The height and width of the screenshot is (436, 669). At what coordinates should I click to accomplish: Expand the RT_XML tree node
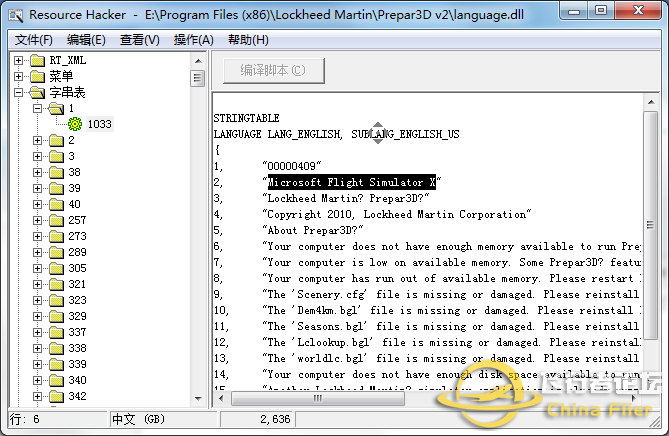[x=18, y=61]
